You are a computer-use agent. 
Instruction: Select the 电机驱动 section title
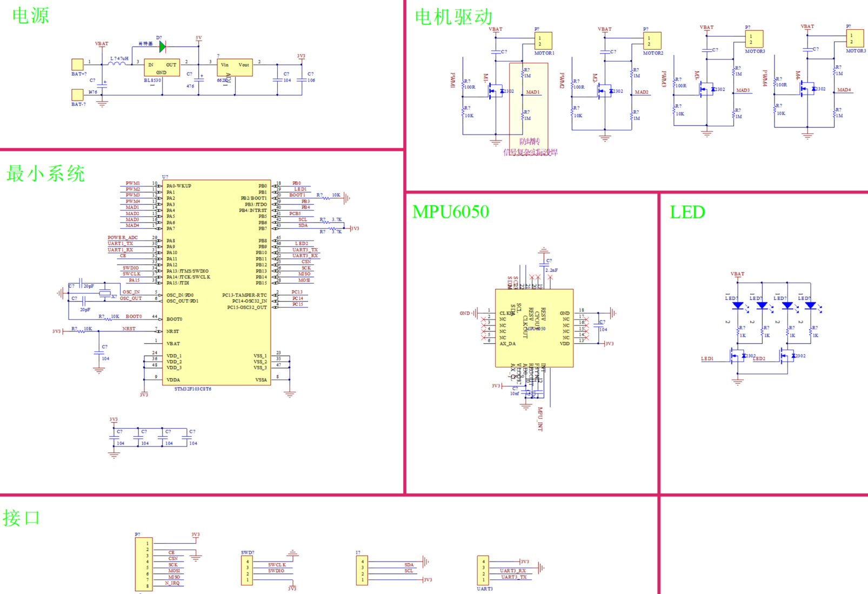[x=453, y=17]
